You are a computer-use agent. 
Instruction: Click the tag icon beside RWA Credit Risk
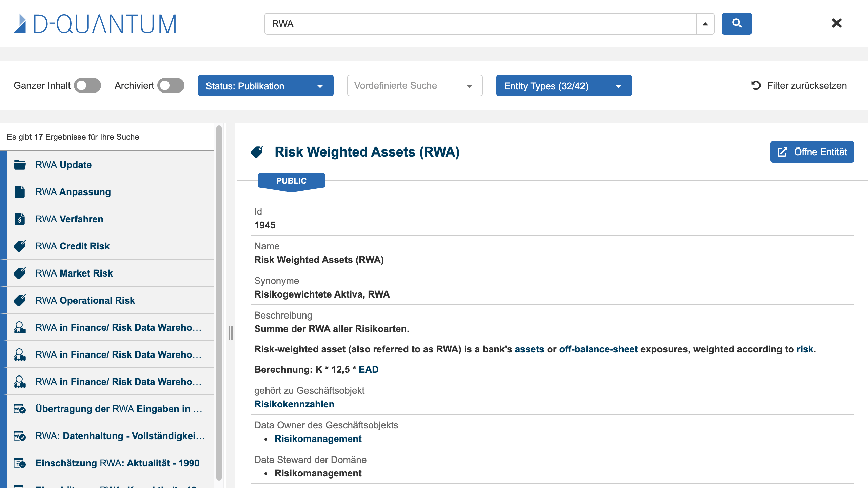[x=20, y=246]
